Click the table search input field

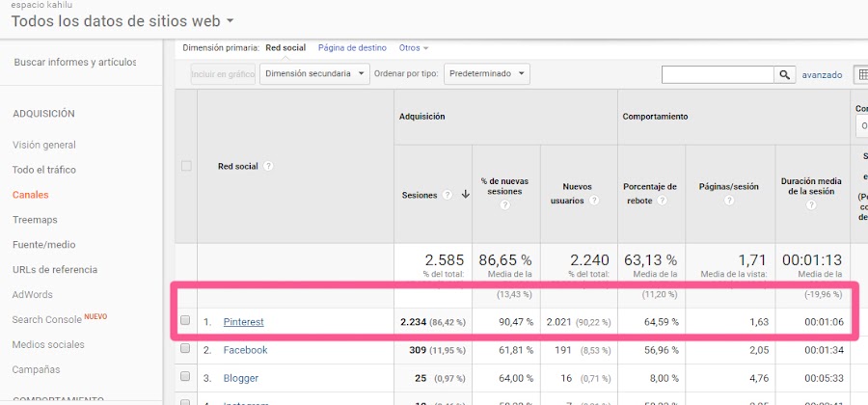[x=718, y=74]
